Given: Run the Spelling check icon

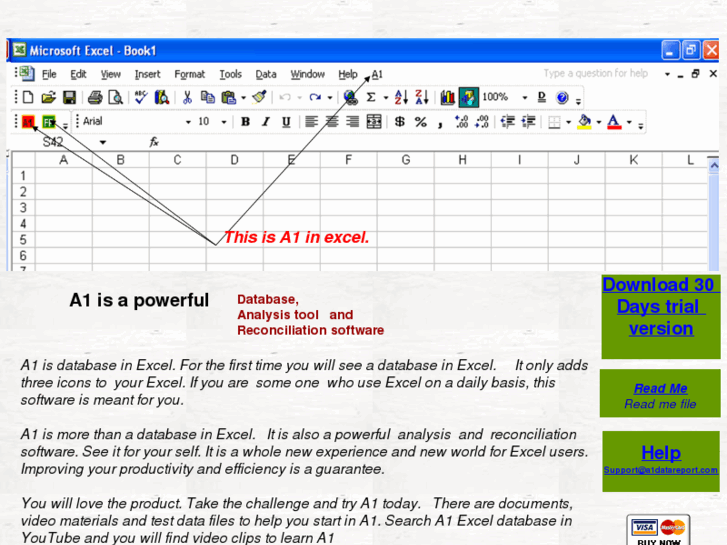Looking at the screenshot, I should (x=141, y=97).
